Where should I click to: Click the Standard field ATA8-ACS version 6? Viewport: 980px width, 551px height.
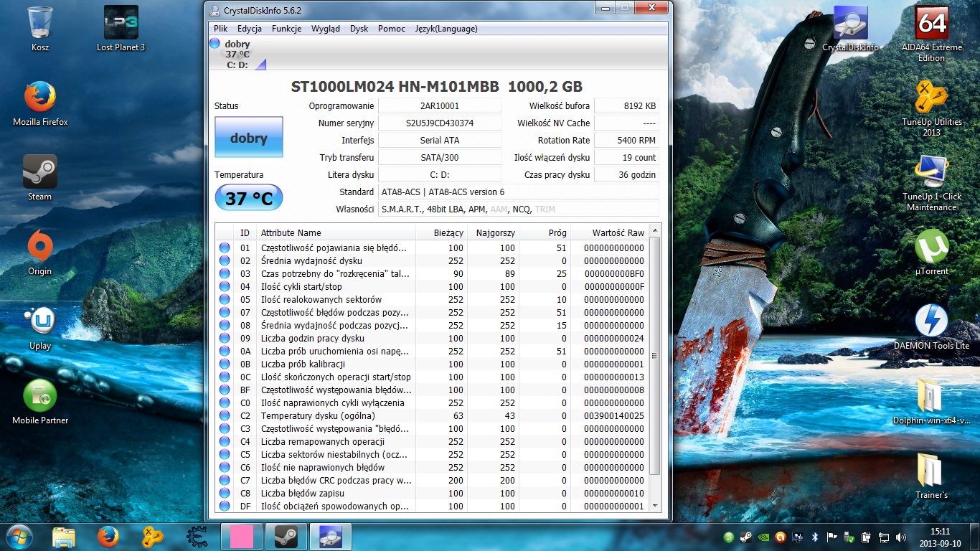(518, 192)
